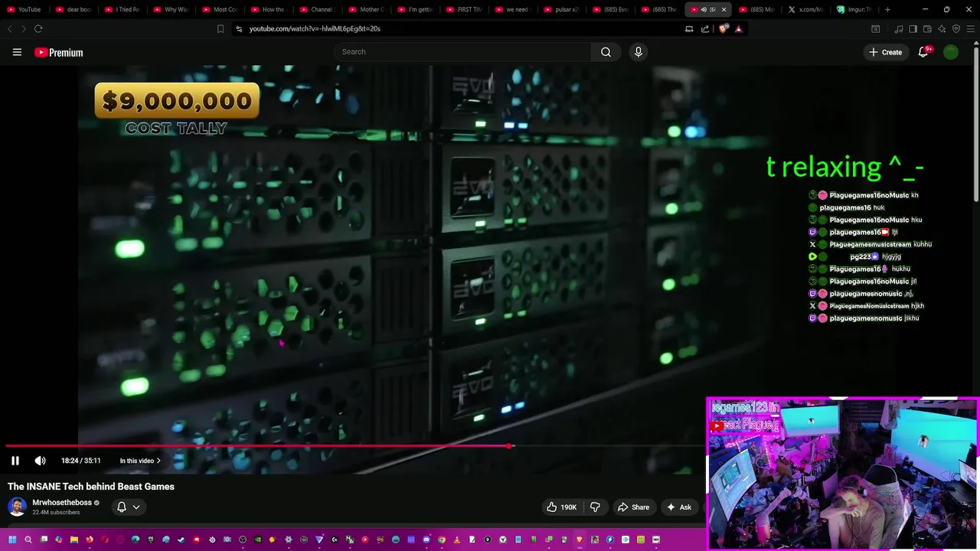Switch to the YouTube tab
The width and height of the screenshot is (980, 551).
(x=24, y=9)
